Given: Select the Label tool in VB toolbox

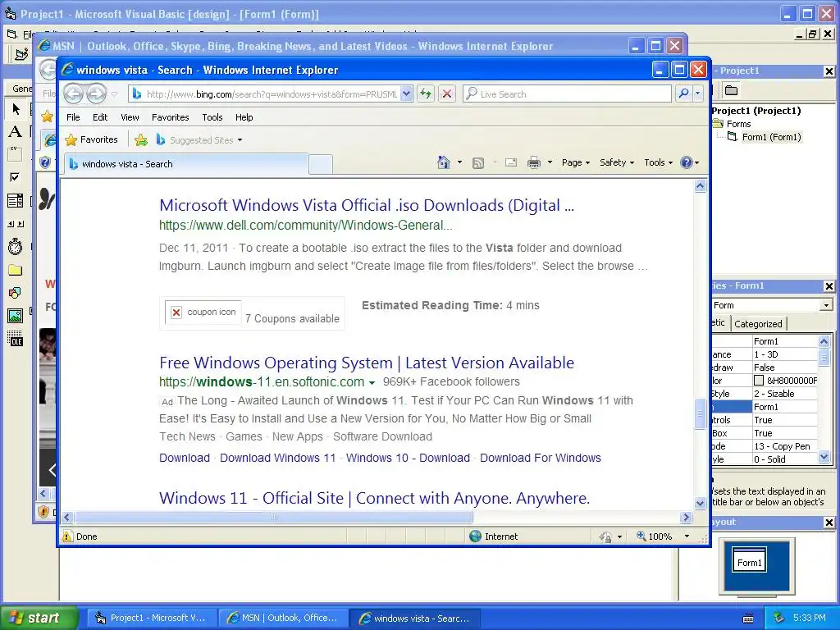Looking at the screenshot, I should point(16,132).
